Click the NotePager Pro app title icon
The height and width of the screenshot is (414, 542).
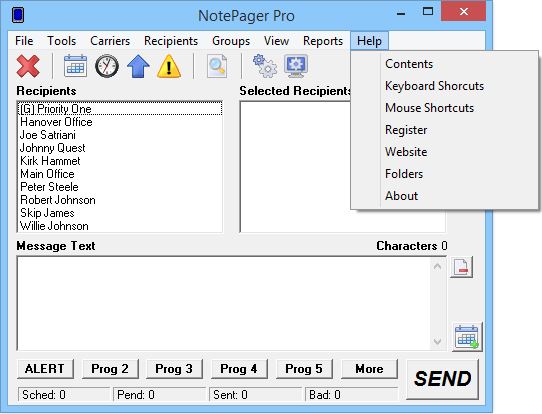coord(18,16)
